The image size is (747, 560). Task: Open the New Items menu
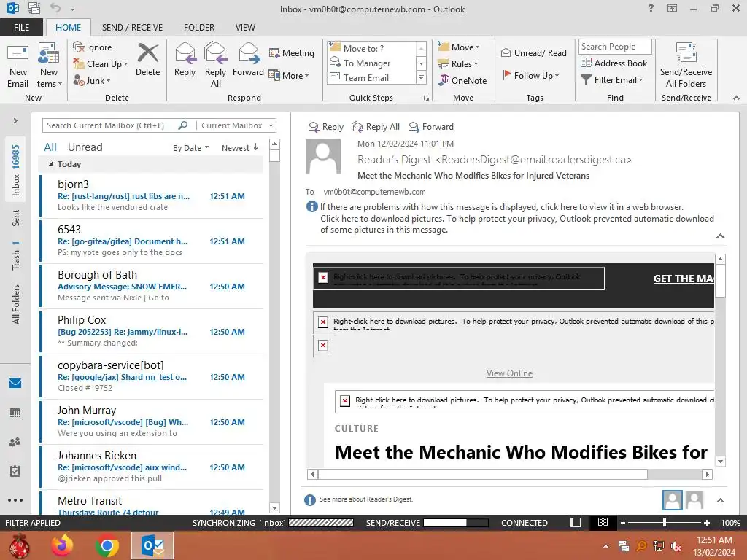coord(49,66)
